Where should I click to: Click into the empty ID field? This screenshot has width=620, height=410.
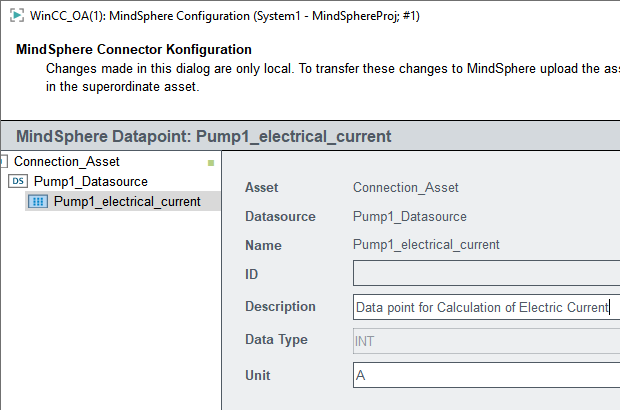pyautogui.click(x=486, y=274)
